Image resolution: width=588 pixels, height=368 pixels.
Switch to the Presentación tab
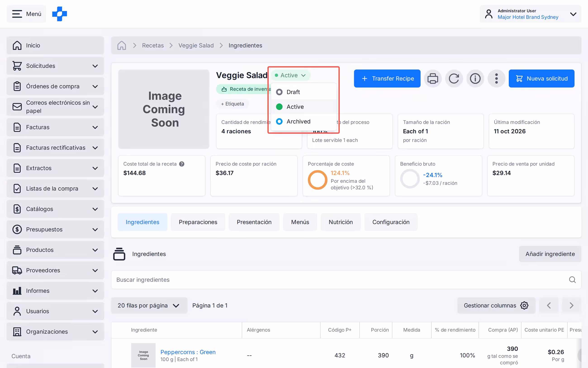254,222
